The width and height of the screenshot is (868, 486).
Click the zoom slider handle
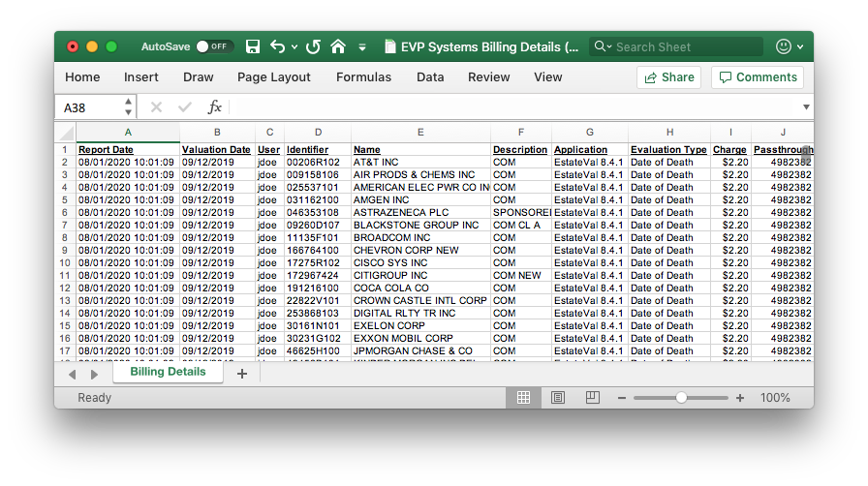pos(681,398)
